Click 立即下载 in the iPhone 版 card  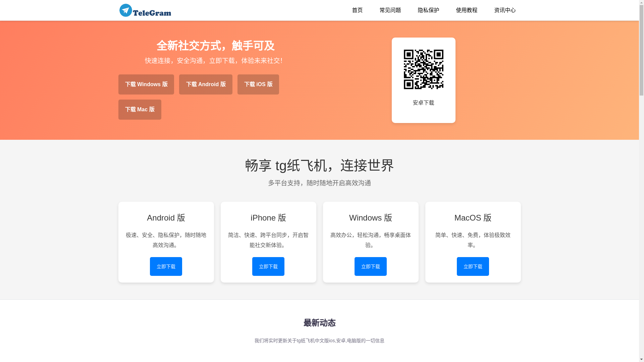(x=268, y=266)
